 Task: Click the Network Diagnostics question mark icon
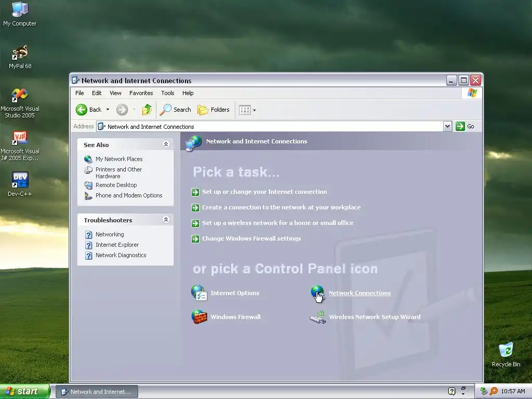(88, 256)
